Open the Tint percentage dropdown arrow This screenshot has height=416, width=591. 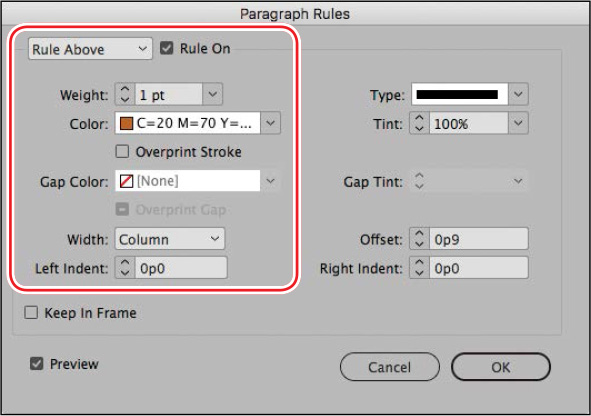(x=518, y=123)
